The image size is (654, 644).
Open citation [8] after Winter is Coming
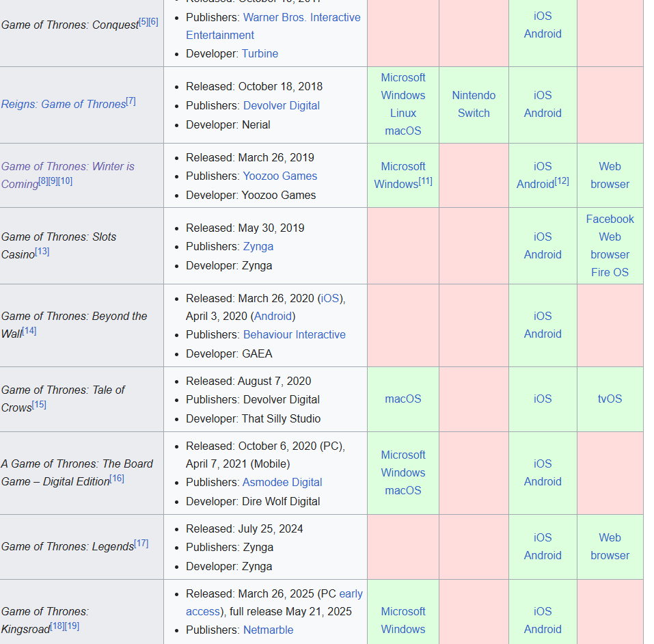[x=43, y=181]
